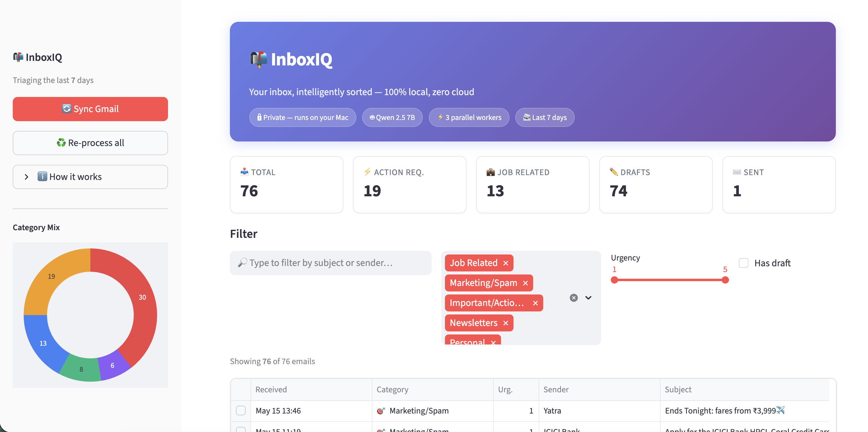Click the How it works info icon

pyautogui.click(x=42, y=176)
